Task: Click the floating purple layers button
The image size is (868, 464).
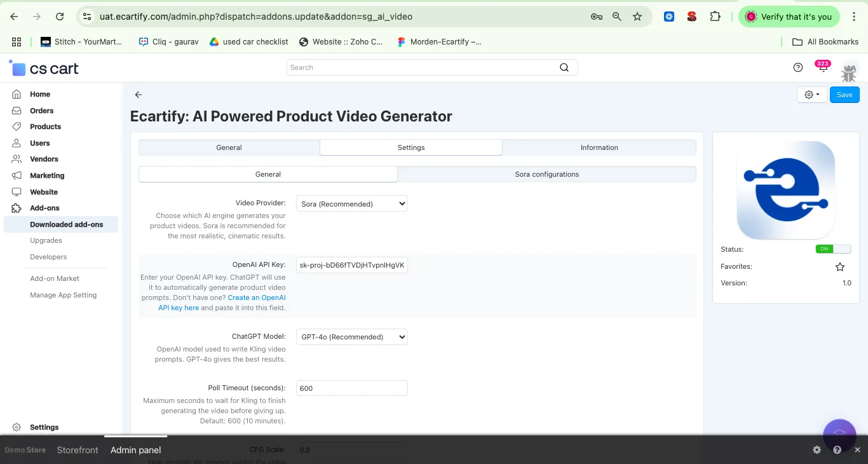Action: pyautogui.click(x=840, y=435)
